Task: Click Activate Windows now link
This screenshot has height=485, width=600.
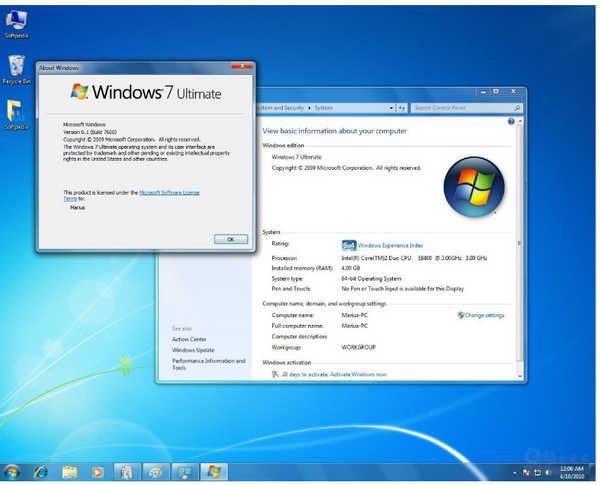Action: pos(358,375)
